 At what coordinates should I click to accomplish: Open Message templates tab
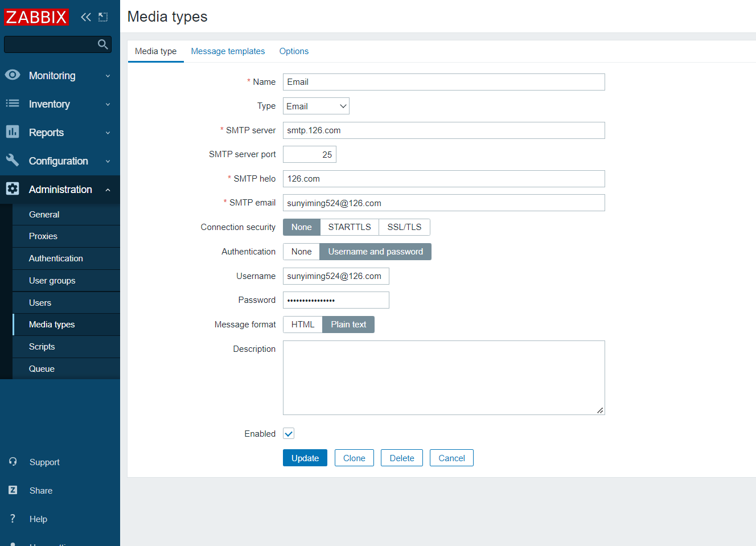[228, 51]
